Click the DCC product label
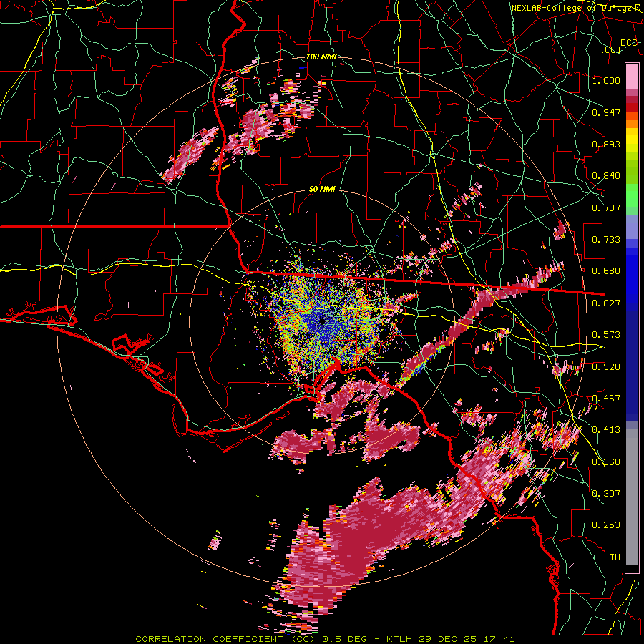644x644 pixels. point(628,42)
